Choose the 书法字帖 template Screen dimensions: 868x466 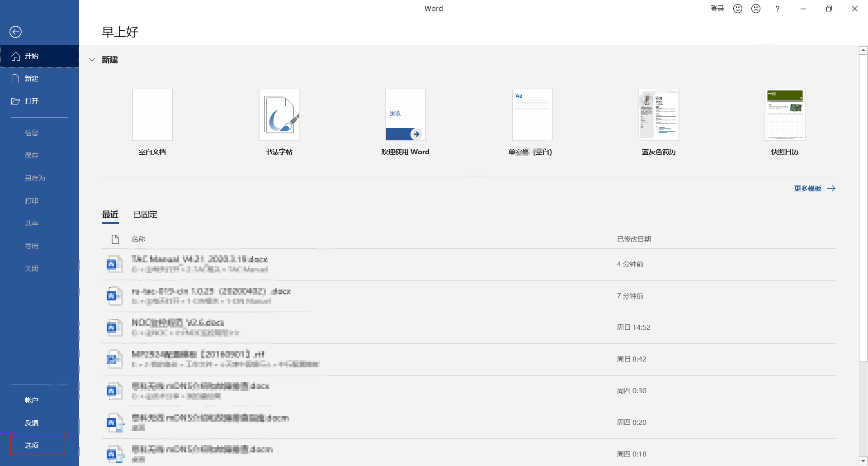pyautogui.click(x=279, y=122)
